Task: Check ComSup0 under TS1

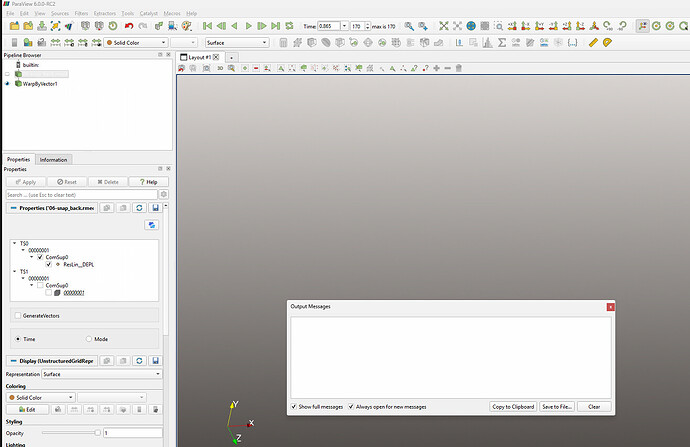Action: click(x=40, y=286)
